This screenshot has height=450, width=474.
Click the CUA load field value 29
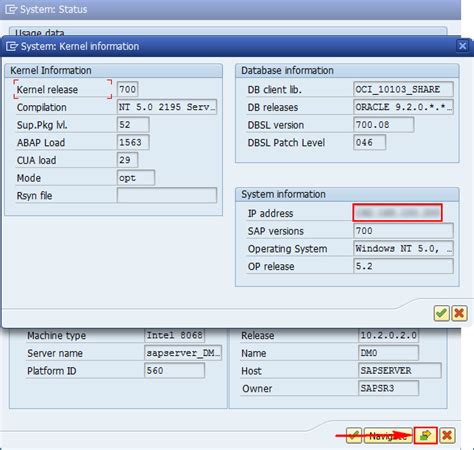[x=127, y=160]
